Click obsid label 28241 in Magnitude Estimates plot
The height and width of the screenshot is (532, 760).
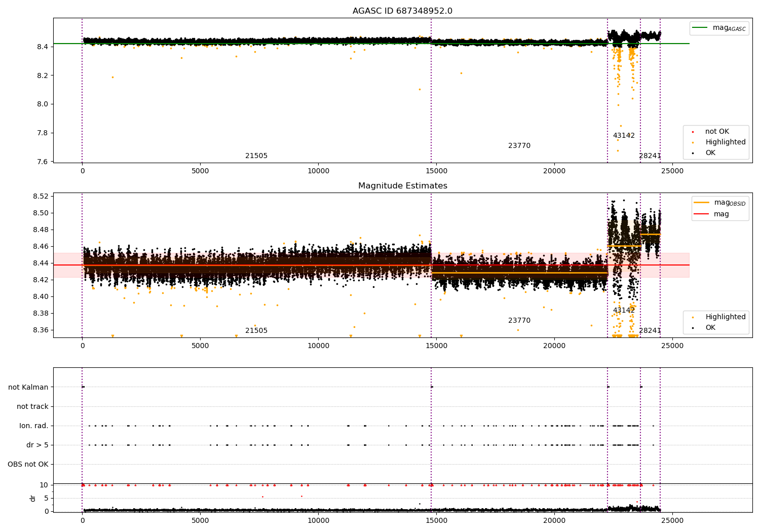point(650,331)
